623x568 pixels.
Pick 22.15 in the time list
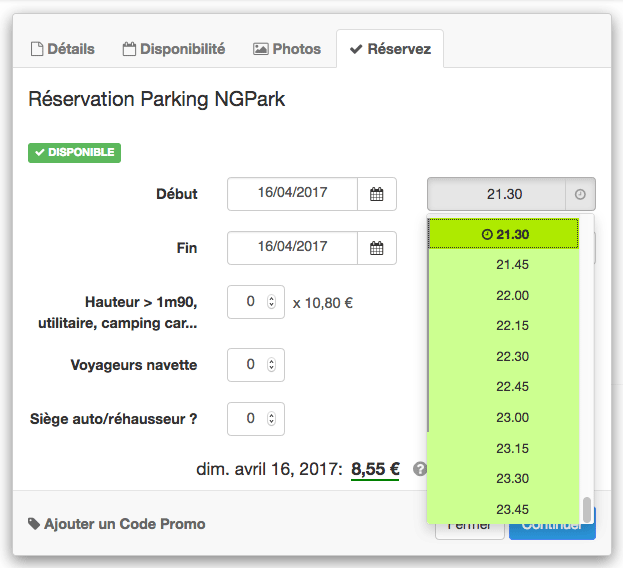(x=503, y=326)
